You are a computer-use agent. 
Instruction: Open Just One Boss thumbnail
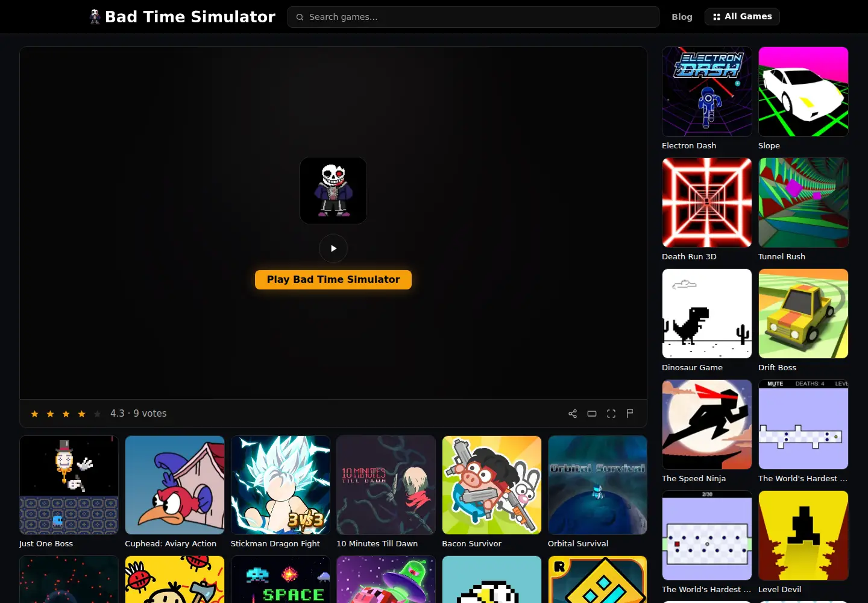tap(69, 485)
